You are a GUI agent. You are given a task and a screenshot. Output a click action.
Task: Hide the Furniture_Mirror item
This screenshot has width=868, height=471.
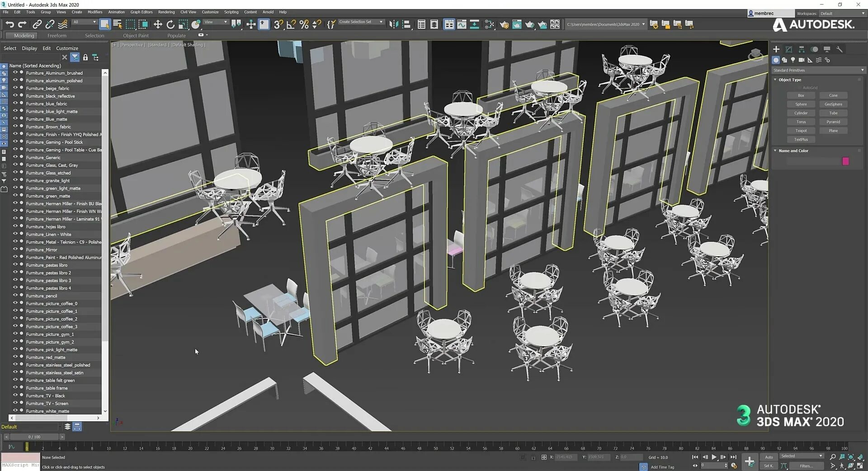click(15, 249)
